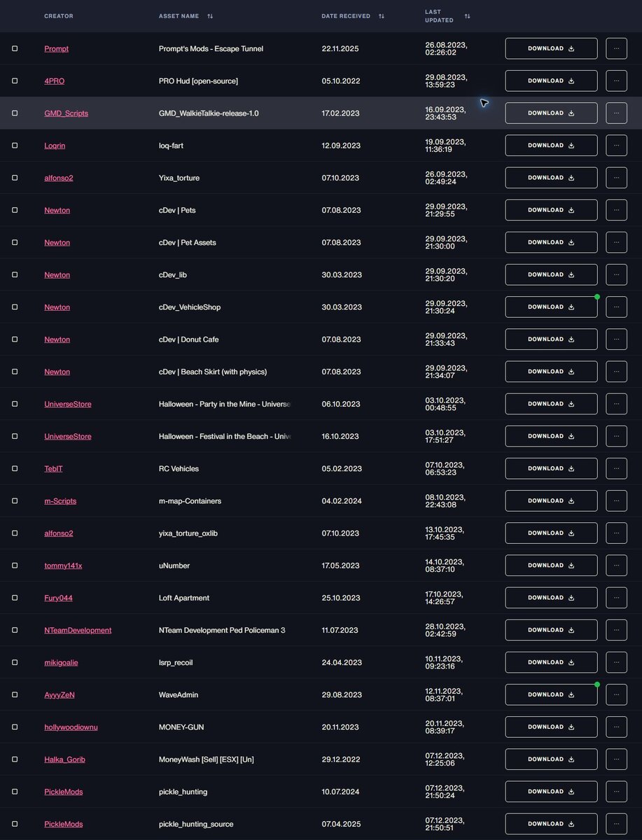The width and height of the screenshot is (642, 840).
Task: Sort by Last Updated arrows icon
Action: click(x=467, y=16)
